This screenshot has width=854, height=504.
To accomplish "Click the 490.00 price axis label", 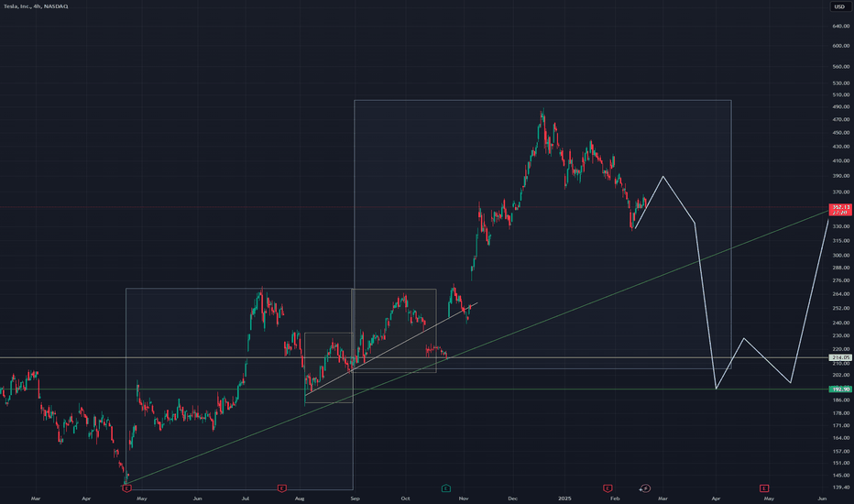I will [841, 107].
